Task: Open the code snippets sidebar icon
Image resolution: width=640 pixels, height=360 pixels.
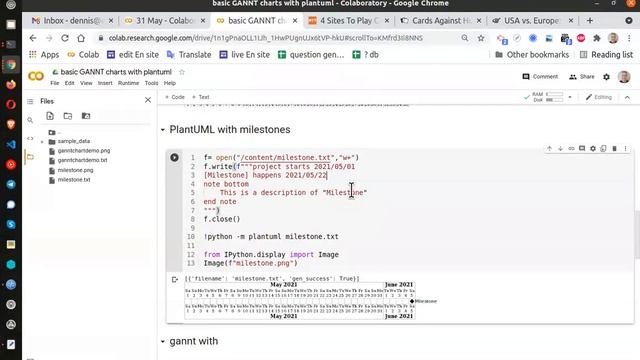Action: [x=30, y=138]
